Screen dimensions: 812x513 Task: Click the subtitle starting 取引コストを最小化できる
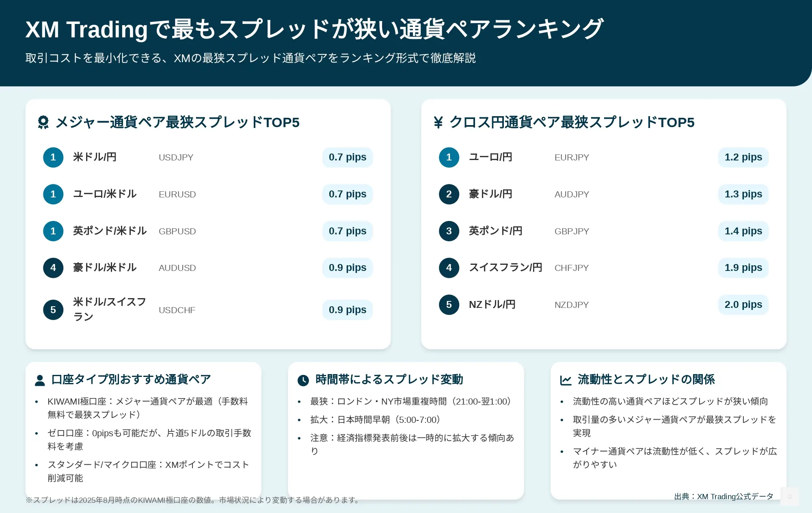(x=251, y=58)
